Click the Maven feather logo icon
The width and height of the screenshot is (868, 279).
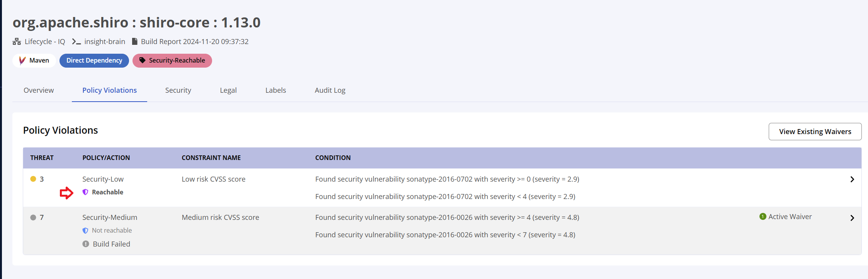coord(22,60)
